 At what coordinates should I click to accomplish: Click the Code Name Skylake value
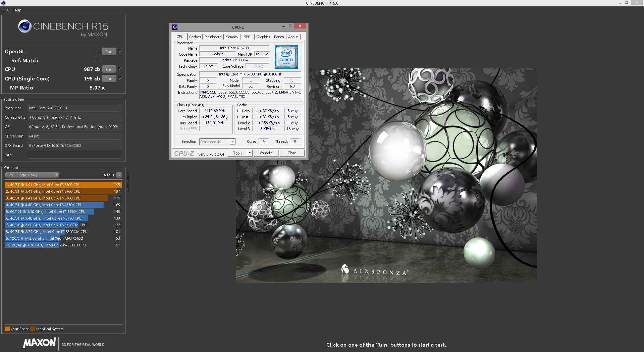click(x=217, y=54)
